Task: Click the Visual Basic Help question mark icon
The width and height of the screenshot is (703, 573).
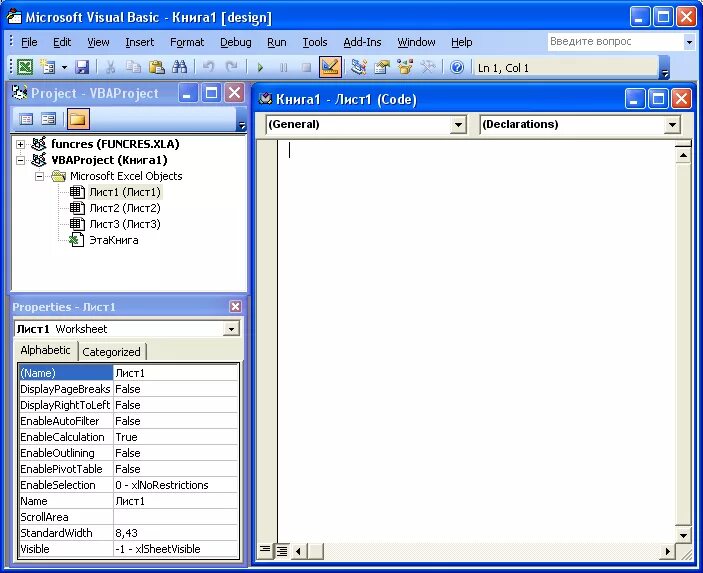Action: 456,67
